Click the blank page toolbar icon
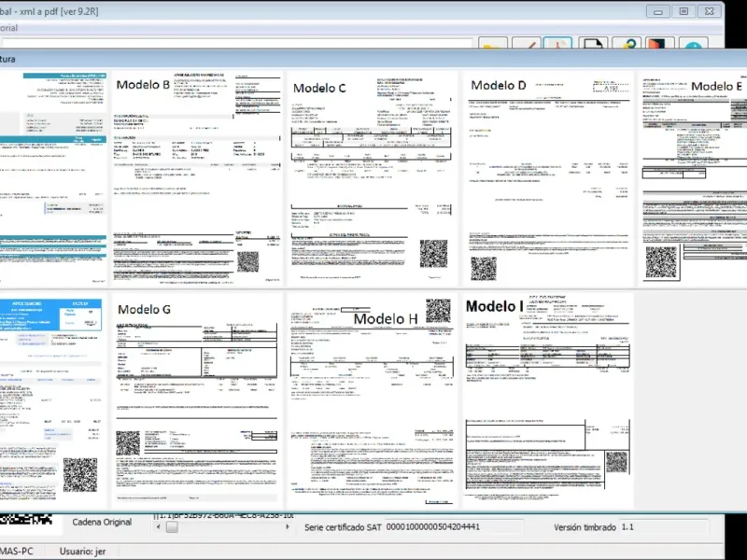This screenshot has width=747, height=560. pos(593,43)
